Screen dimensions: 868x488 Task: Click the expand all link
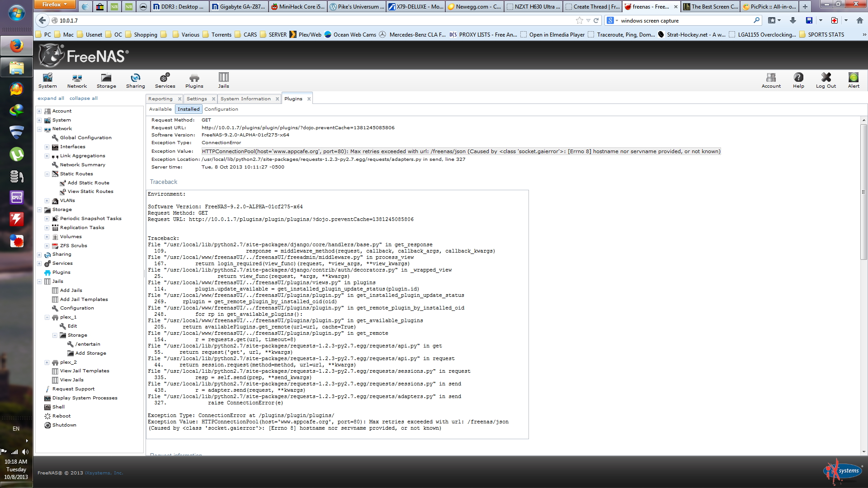(51, 99)
